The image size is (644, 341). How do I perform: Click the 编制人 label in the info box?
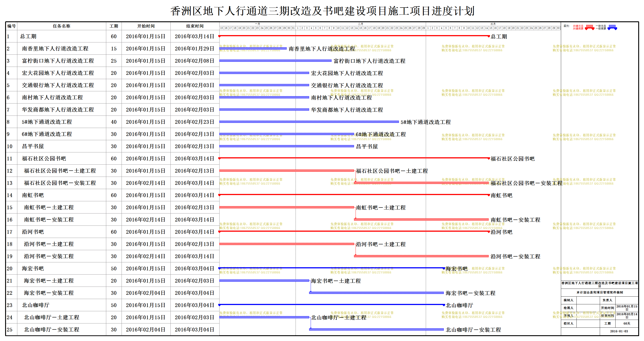click(x=568, y=300)
